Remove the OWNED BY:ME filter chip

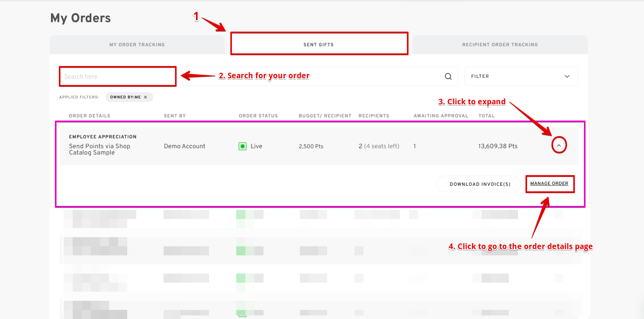[x=145, y=97]
